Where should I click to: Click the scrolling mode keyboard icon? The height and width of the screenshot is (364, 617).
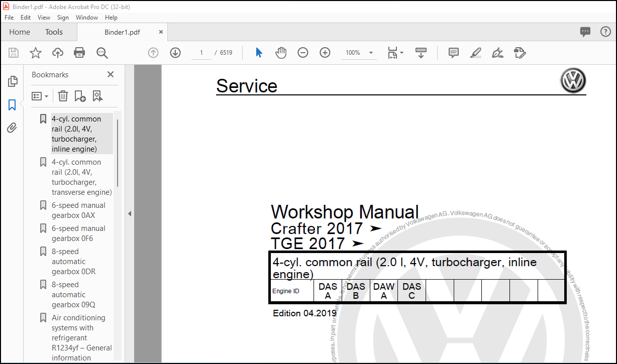coord(421,53)
